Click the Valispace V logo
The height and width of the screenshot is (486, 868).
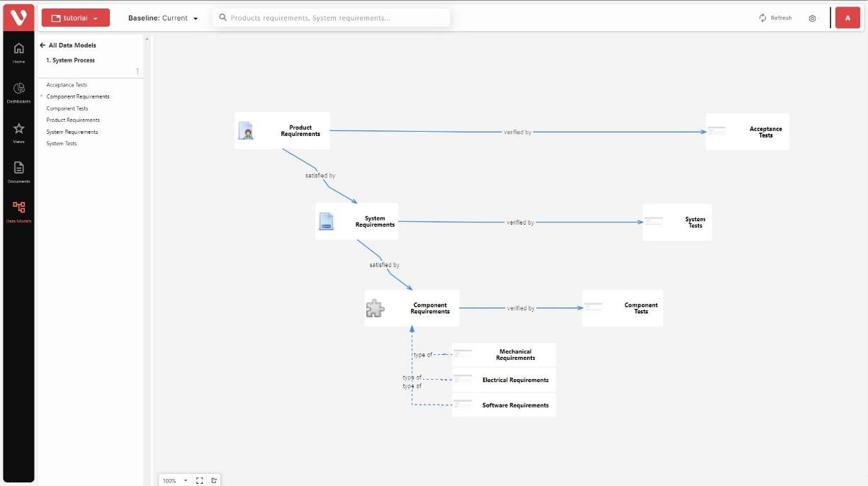[19, 17]
